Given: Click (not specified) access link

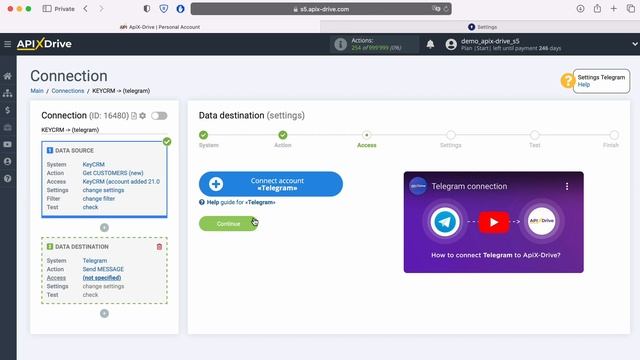Looking at the screenshot, I should click(102, 278).
